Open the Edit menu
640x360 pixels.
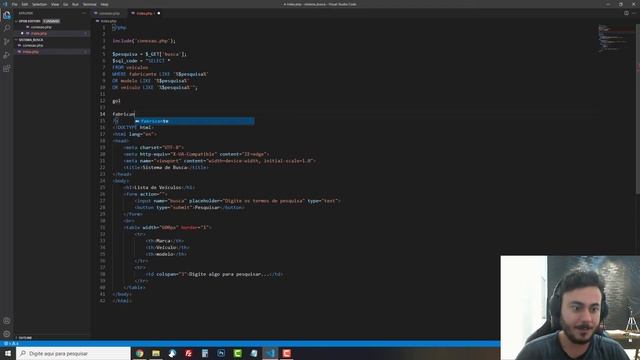tap(25, 4)
